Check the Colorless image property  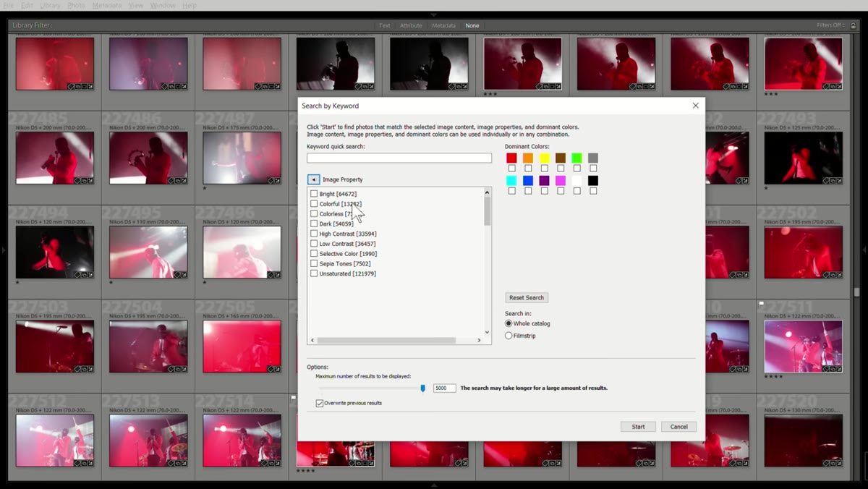(314, 214)
